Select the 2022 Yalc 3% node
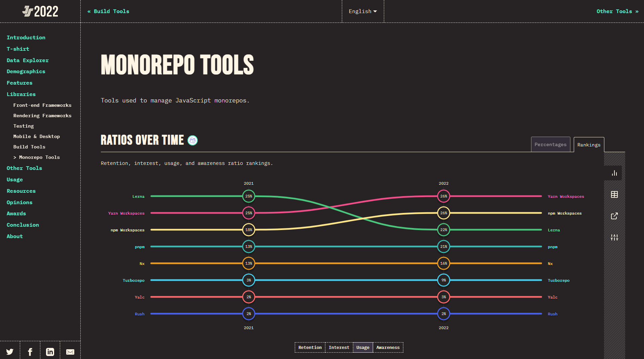Screen dimensions: 644x359 [444, 297]
